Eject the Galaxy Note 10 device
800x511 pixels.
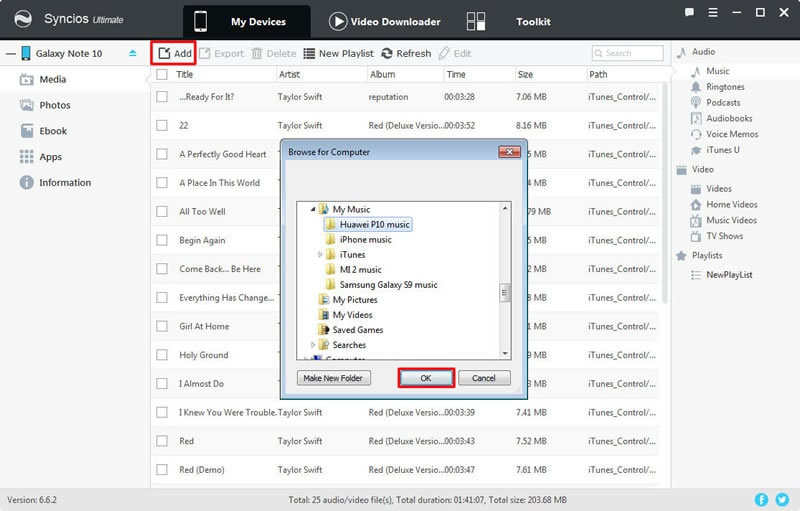click(x=133, y=53)
